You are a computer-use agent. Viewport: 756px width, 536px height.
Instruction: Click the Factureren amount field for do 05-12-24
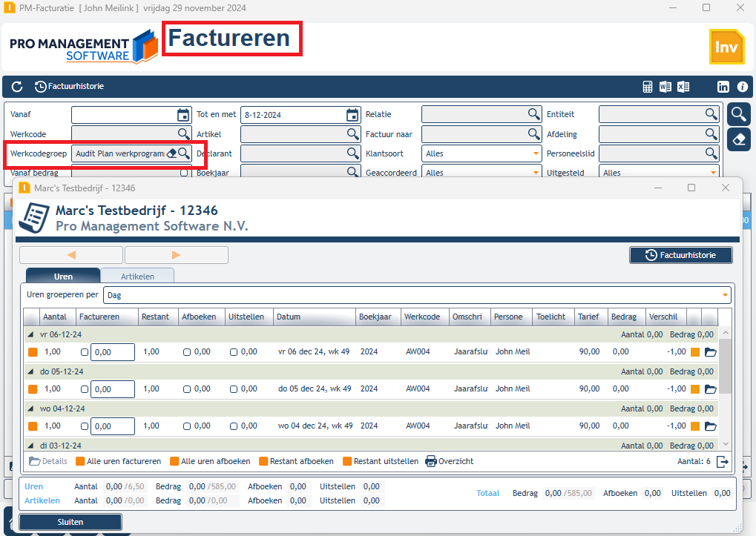[112, 389]
